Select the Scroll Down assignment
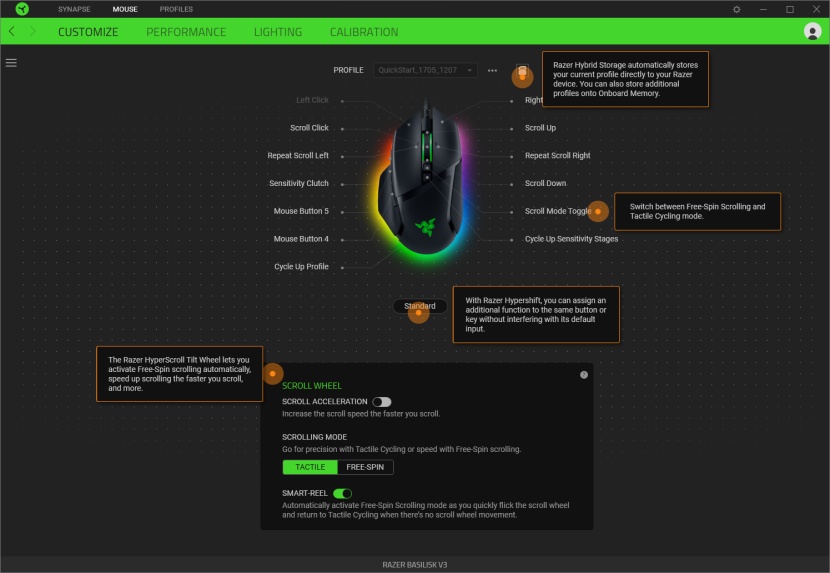 point(545,183)
